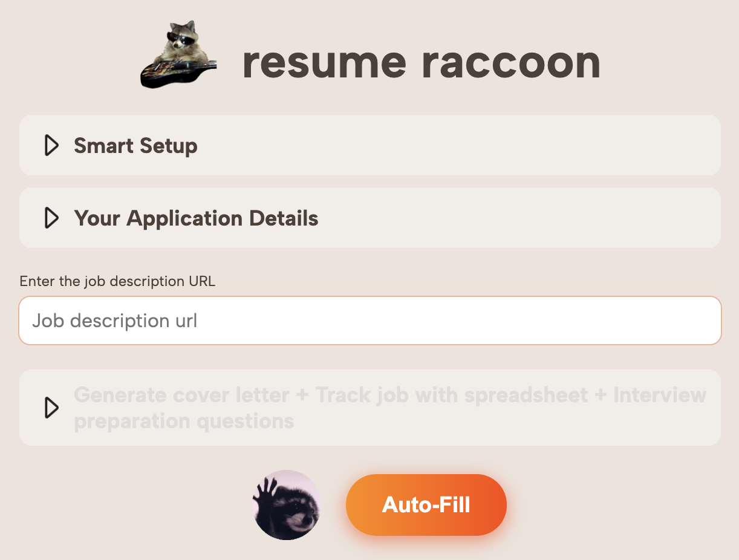
Task: Click the arrow icon beside Your Application Details
Action: (x=51, y=218)
